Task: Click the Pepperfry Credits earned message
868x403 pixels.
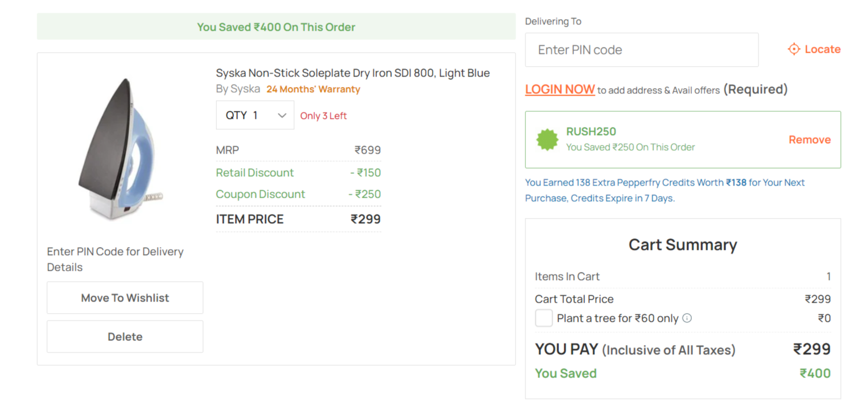Action: (665, 190)
